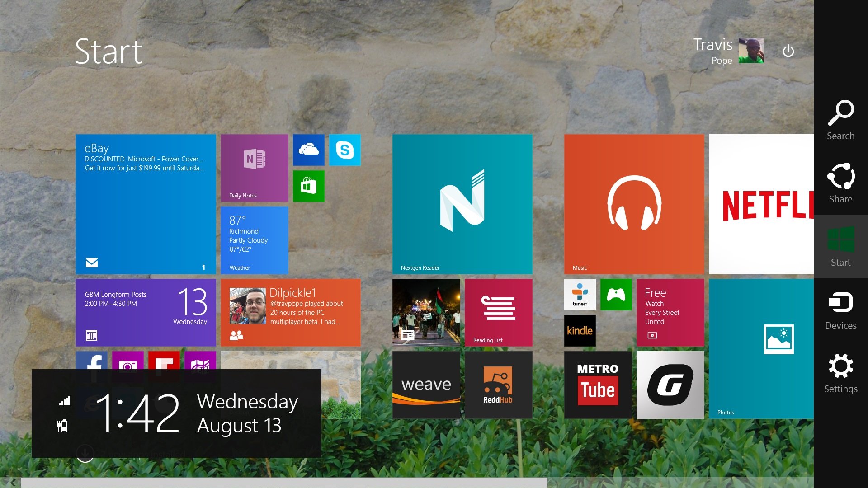Launch the Netflix tile
Screen dimensions: 868x488
(761, 204)
